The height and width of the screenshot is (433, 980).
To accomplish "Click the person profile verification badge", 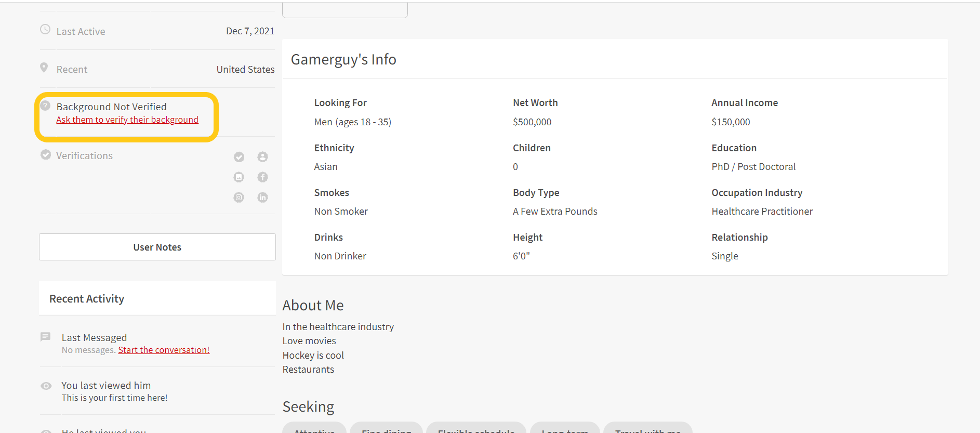I will [262, 157].
